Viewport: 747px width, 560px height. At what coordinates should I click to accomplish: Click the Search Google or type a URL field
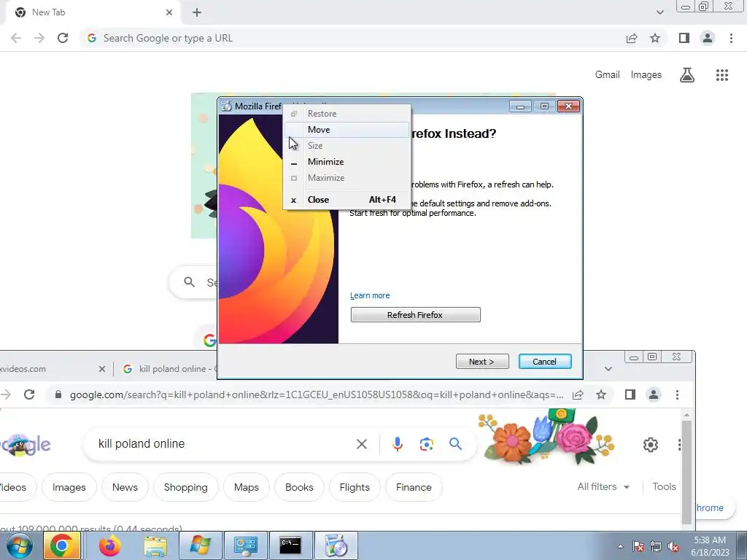(x=352, y=38)
